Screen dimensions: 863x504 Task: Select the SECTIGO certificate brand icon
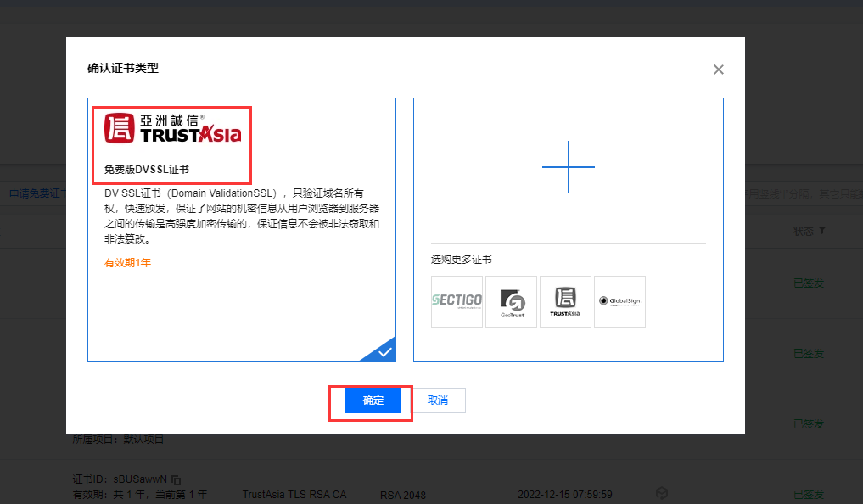tap(457, 301)
